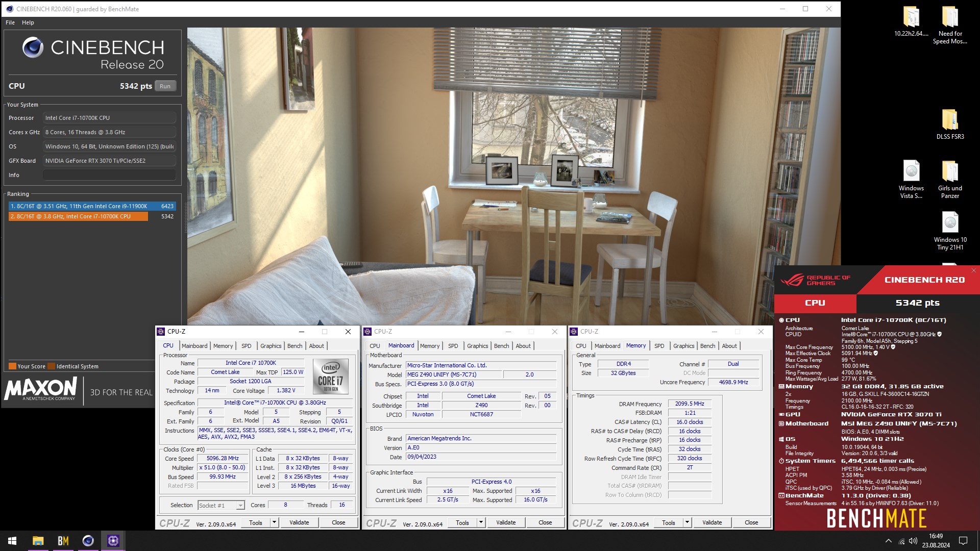Viewport: 980px width, 551px height.
Task: Open the network tray icon
Action: pyautogui.click(x=901, y=541)
